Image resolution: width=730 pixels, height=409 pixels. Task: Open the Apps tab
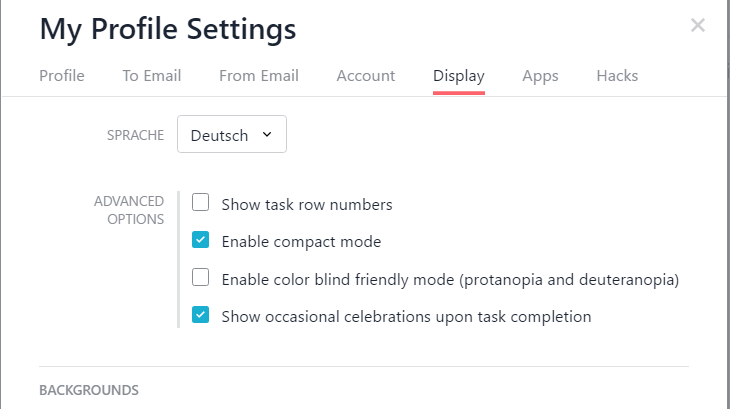(540, 76)
